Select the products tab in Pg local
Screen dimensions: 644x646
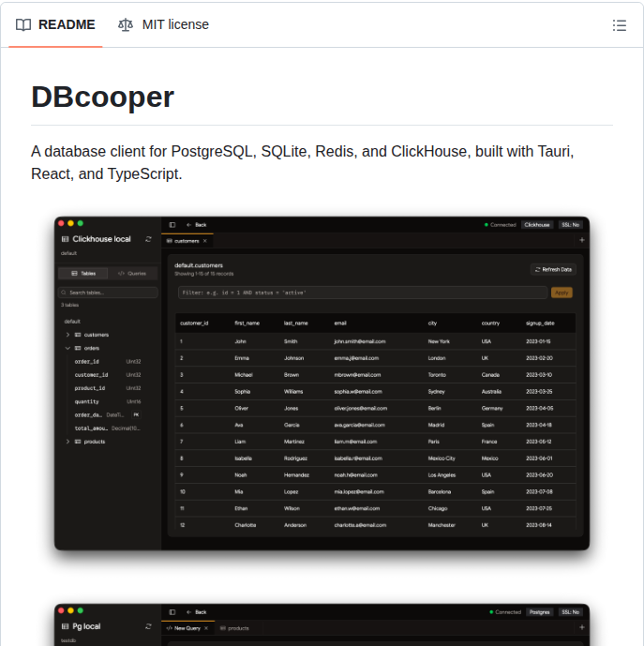pos(234,628)
